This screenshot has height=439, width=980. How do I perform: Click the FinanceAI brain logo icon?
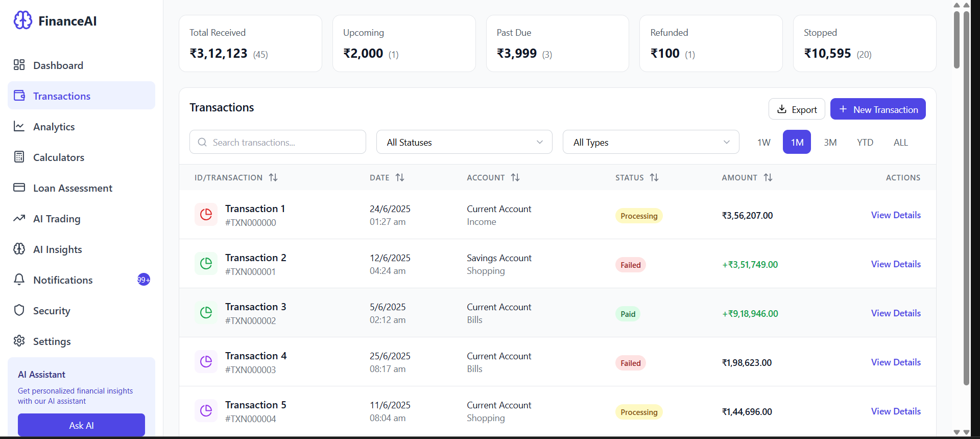pos(22,20)
